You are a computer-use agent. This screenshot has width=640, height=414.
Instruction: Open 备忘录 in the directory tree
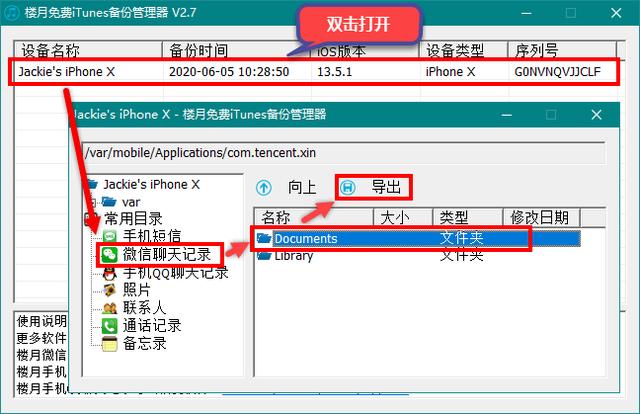(x=144, y=344)
